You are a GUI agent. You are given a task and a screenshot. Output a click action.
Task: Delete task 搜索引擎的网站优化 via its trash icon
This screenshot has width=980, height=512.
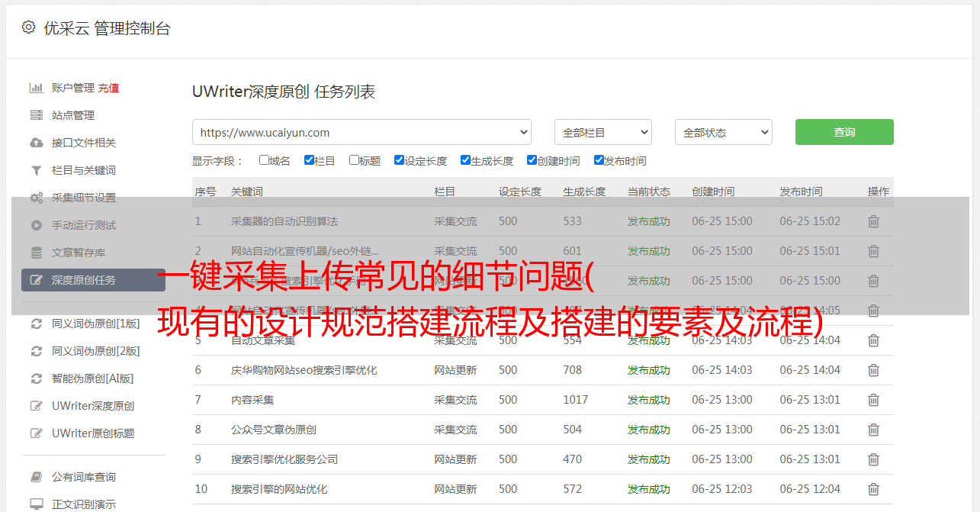point(874,489)
